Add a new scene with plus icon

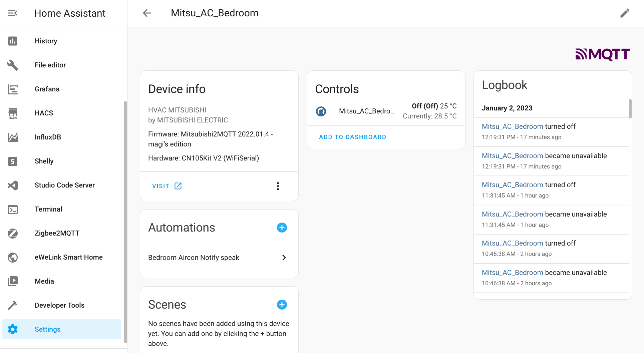pos(282,305)
